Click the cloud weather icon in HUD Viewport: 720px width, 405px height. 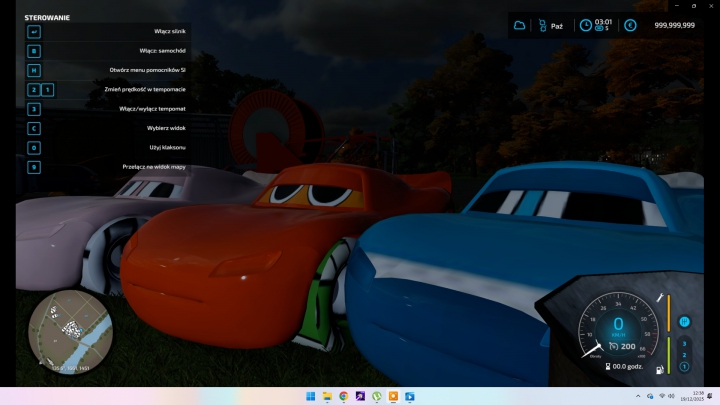(x=519, y=25)
